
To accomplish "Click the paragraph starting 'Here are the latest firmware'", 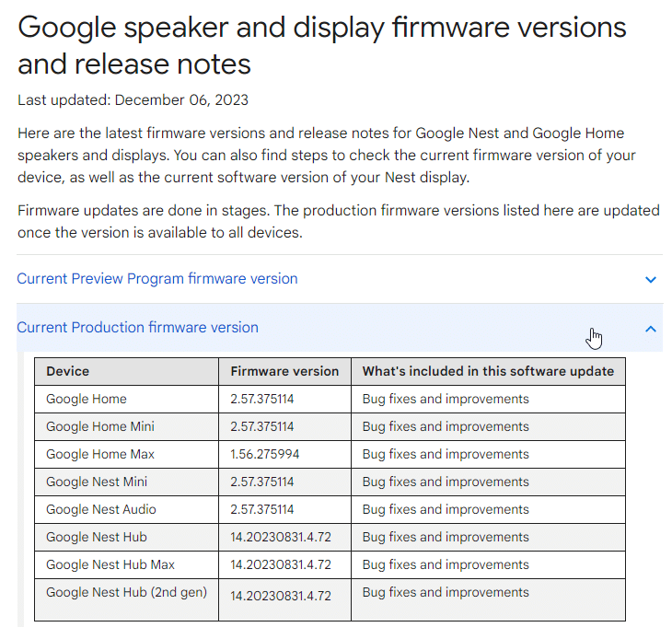I will pyautogui.click(x=327, y=155).
